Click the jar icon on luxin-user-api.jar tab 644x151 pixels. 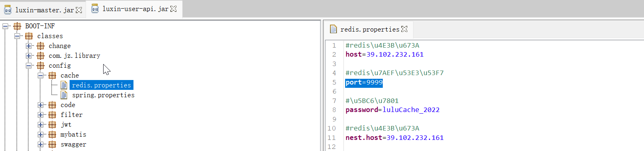pos(95,9)
